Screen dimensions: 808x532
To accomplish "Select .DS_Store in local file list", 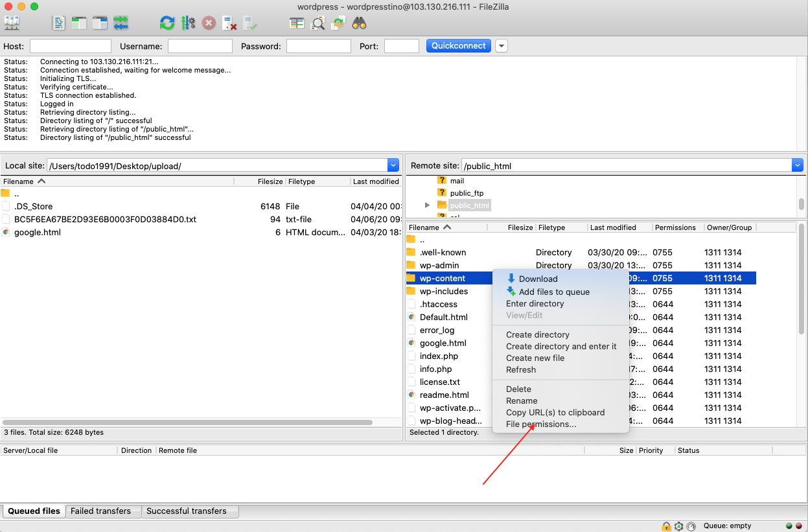I will (34, 206).
